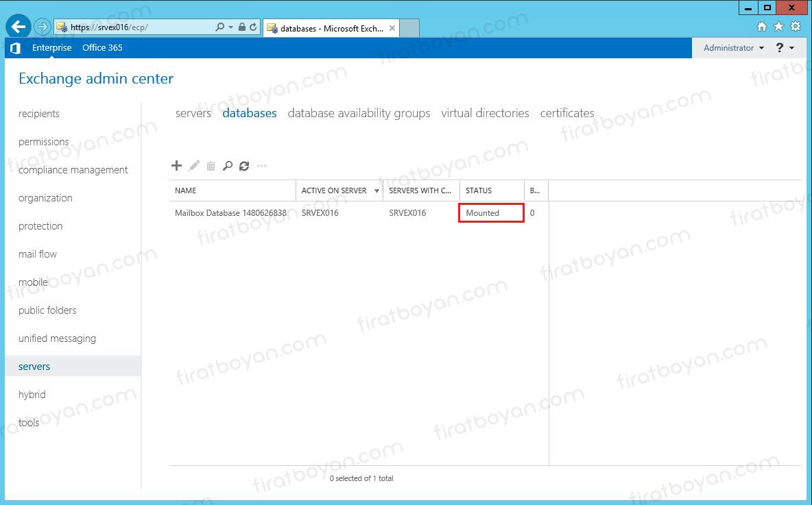The height and width of the screenshot is (505, 812).
Task: Open the address bar autocomplete dropdown arrow
Action: click(231, 27)
